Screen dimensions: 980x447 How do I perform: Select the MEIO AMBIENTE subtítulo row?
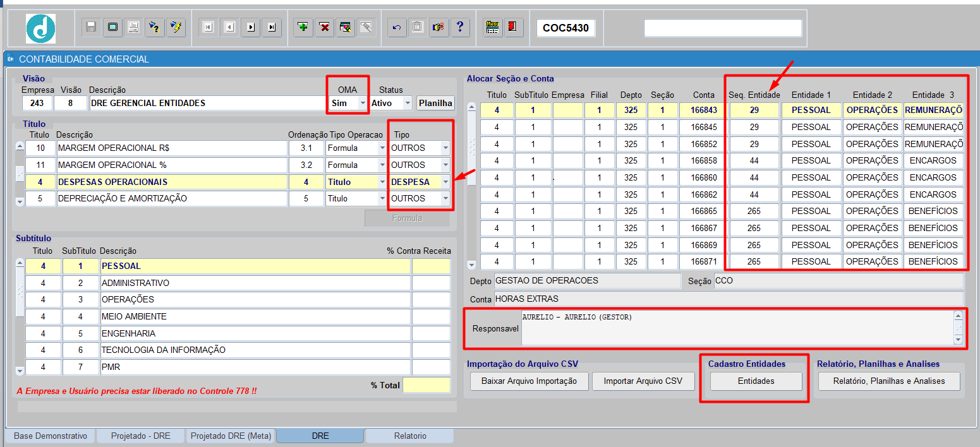pyautogui.click(x=255, y=316)
